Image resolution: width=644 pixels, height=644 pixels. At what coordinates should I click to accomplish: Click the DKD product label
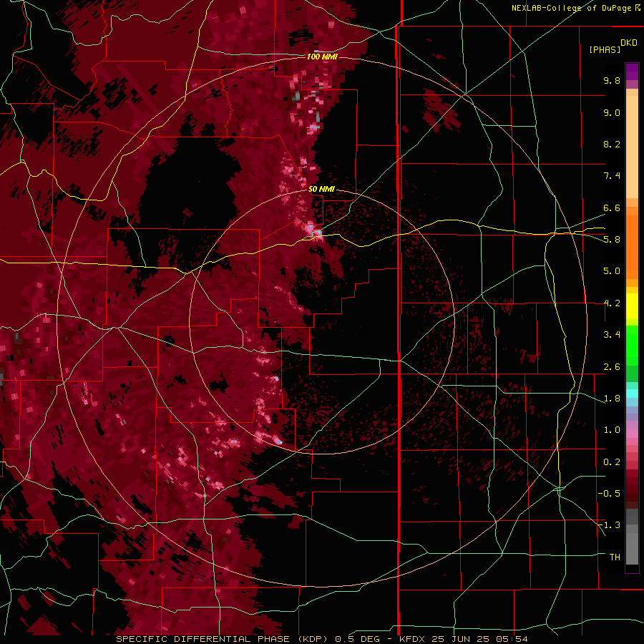point(629,43)
